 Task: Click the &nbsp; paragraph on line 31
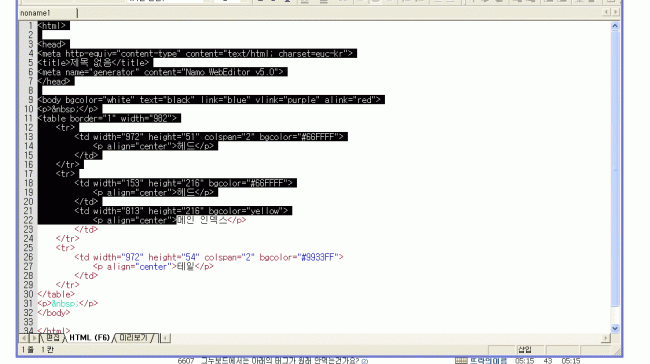[x=68, y=303]
